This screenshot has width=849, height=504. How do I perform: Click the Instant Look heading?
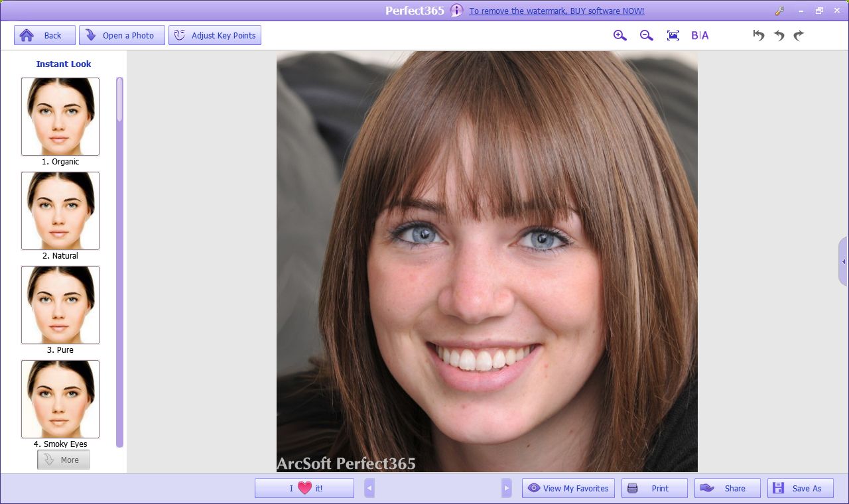64,64
